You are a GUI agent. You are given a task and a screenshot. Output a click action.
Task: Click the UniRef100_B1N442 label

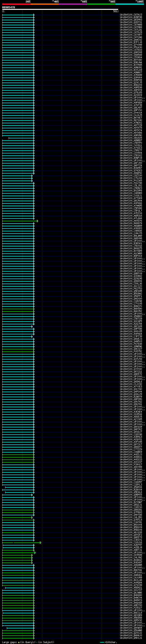pos(131,560)
